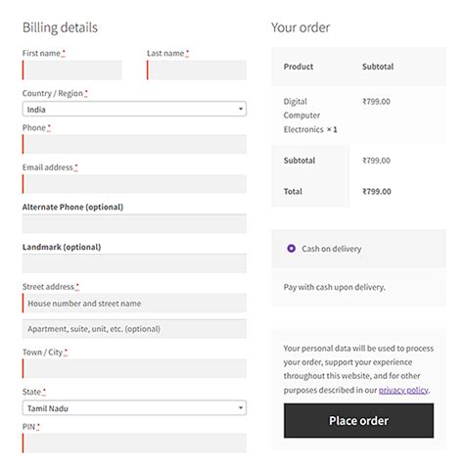Click the Landmark optional field

pos(134,263)
